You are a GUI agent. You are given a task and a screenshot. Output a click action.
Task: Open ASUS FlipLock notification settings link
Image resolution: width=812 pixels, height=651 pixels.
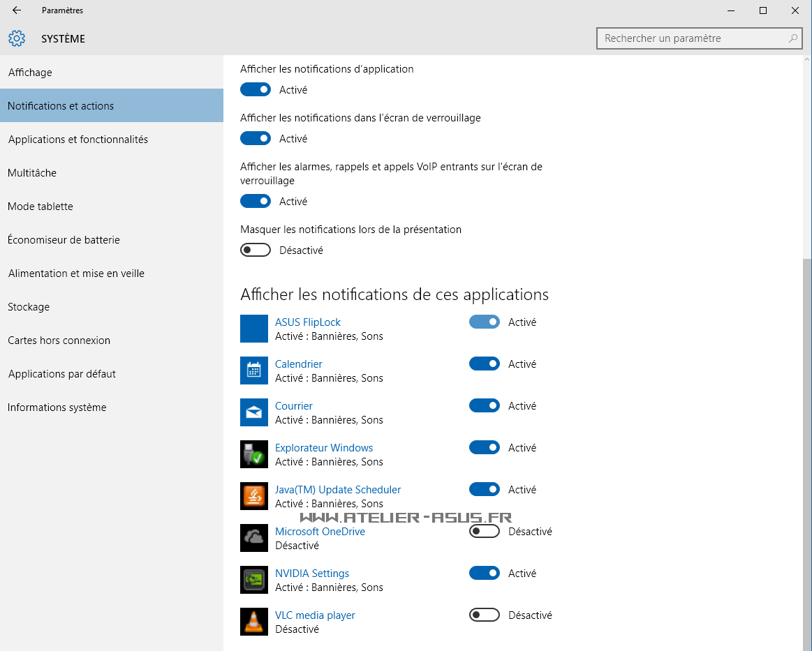coord(308,322)
